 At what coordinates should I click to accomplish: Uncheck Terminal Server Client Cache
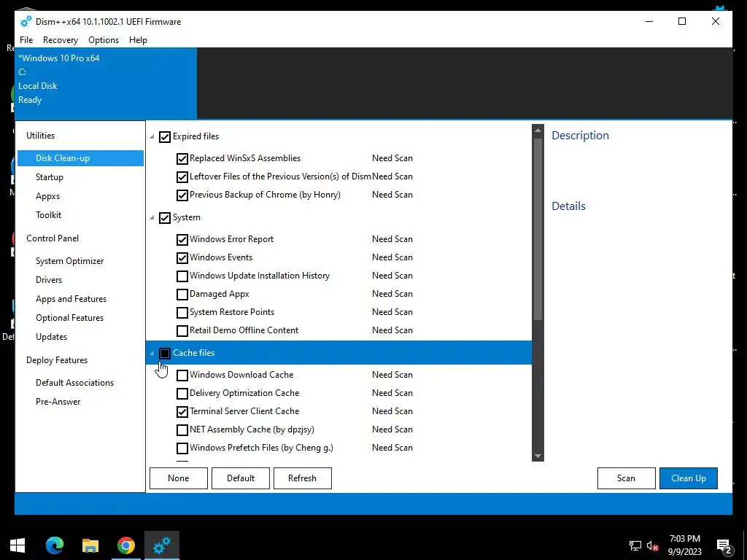tap(182, 412)
